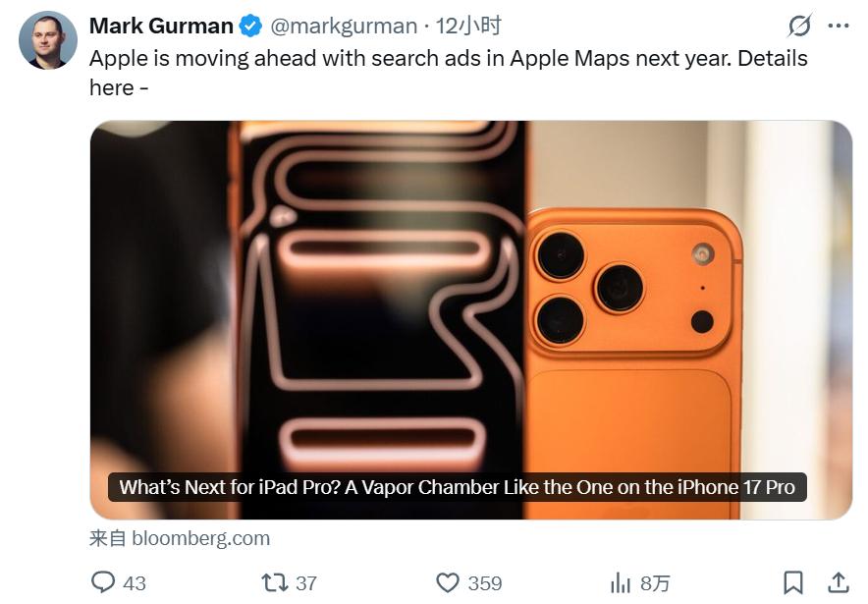
Task: Click the Mark Gurman display name
Action: click(161, 26)
